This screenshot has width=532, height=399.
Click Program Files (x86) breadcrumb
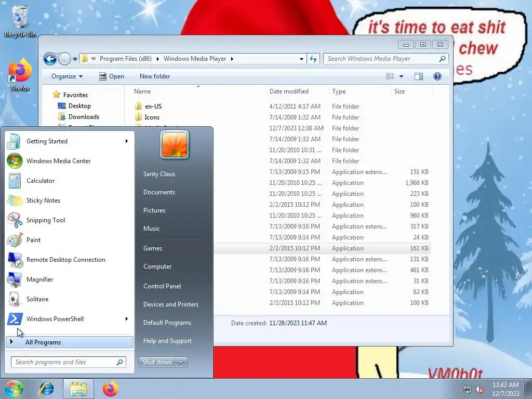tap(126, 59)
